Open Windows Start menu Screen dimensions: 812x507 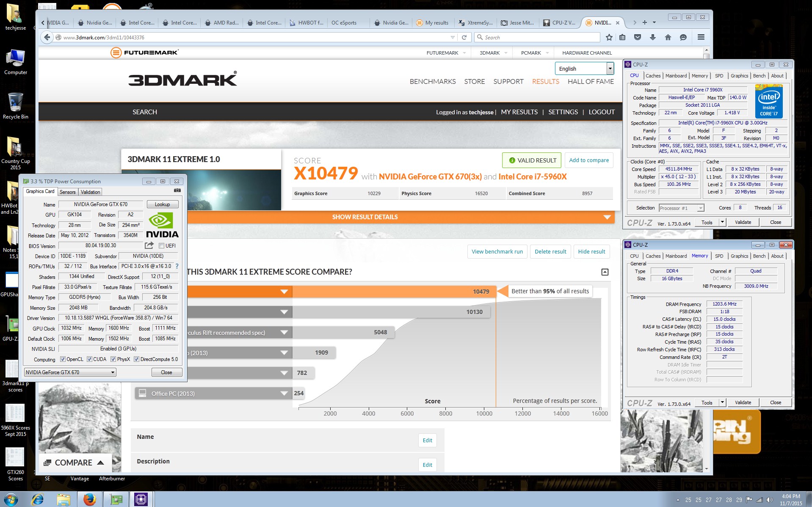[10, 499]
